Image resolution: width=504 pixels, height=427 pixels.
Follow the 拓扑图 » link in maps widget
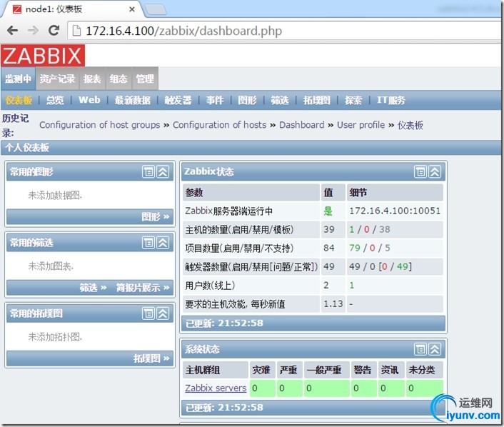tap(151, 358)
